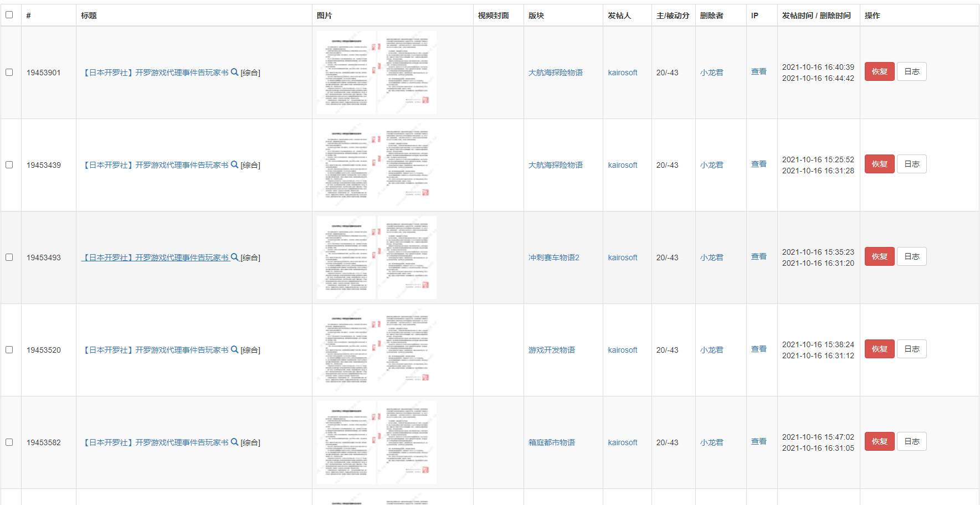Click the magnifier icon in row 19453520
980x505 pixels.
click(234, 349)
